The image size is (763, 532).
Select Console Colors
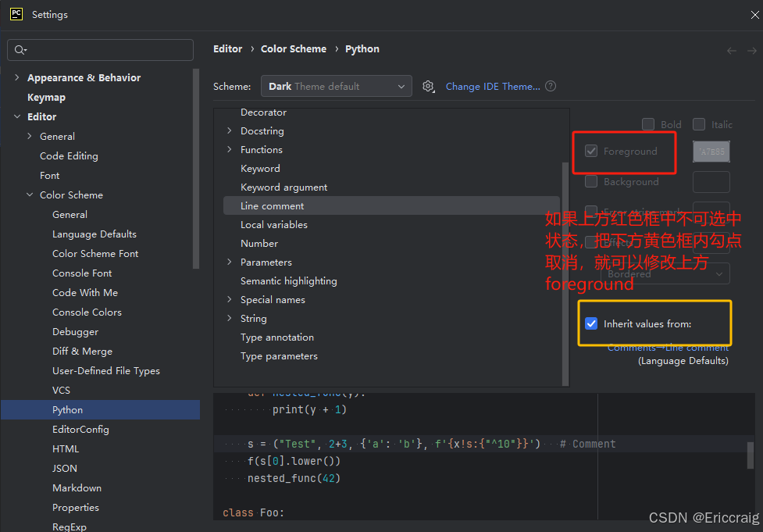[x=87, y=312]
